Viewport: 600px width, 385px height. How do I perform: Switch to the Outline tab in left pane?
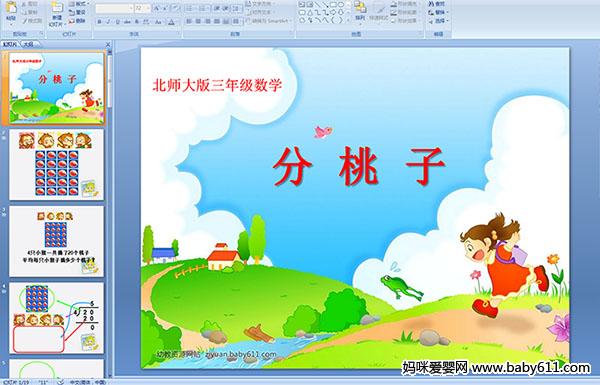(x=28, y=44)
